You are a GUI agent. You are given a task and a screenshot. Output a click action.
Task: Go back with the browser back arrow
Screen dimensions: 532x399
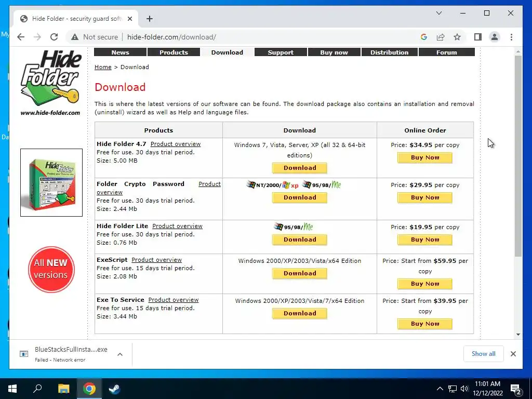coord(21,37)
